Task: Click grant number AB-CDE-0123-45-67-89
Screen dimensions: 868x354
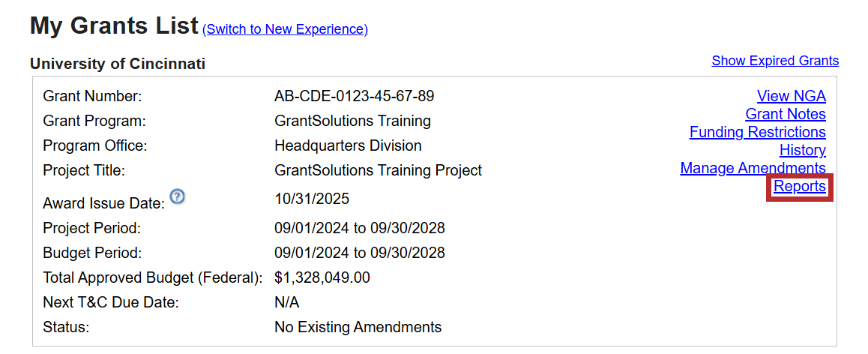Action: 354,96
